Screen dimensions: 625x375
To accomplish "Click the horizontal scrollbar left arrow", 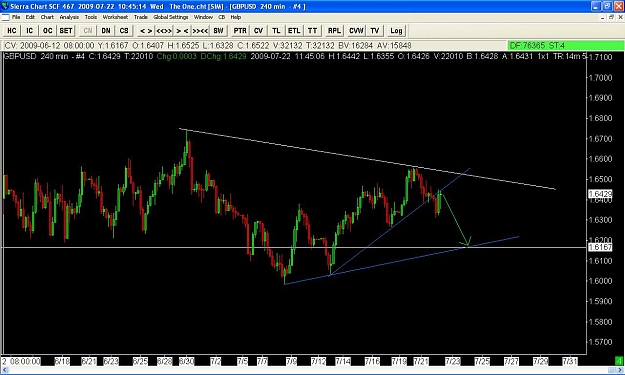I will click(5, 371).
